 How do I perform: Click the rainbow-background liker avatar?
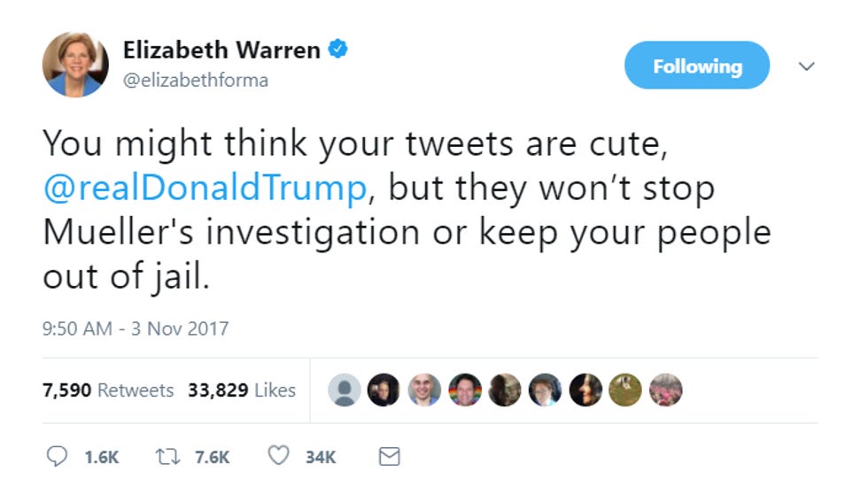465,390
